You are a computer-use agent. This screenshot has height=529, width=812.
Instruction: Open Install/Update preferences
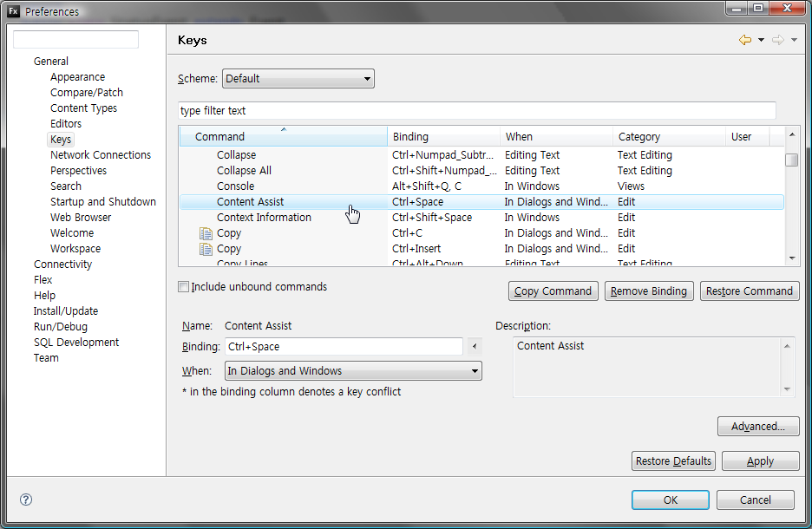pyautogui.click(x=66, y=311)
